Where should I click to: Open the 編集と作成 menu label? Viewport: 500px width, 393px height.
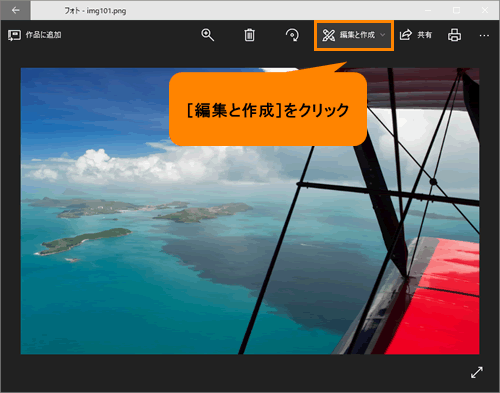pos(357,35)
